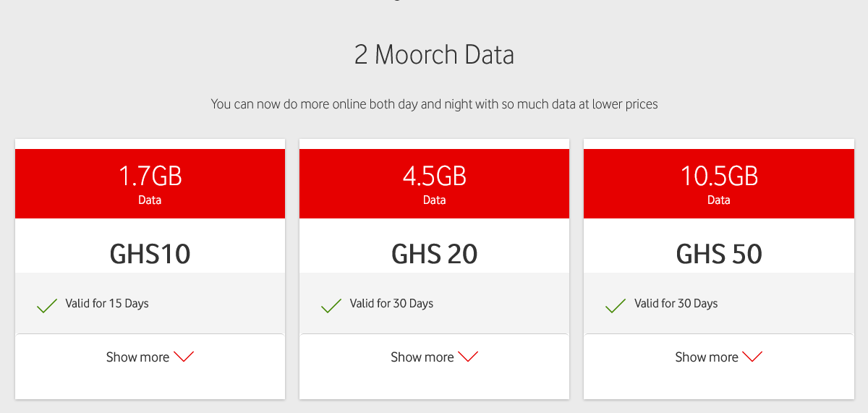Select the 4.5GB Data red header
This screenshot has height=413, width=868.
coord(434,184)
